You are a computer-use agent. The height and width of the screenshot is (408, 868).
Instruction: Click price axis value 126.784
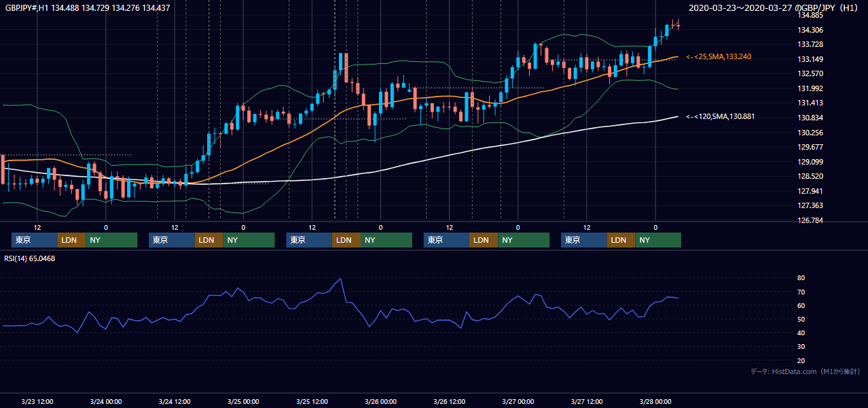point(810,220)
